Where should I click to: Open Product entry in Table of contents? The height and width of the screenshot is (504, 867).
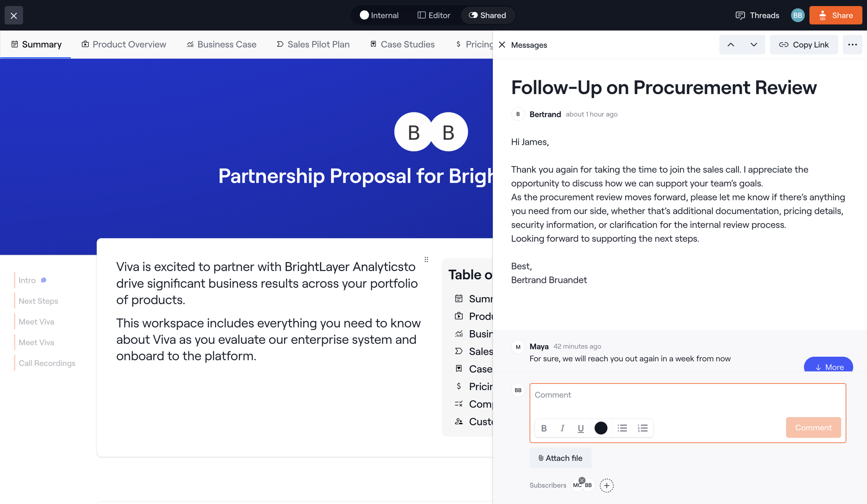[474, 316]
